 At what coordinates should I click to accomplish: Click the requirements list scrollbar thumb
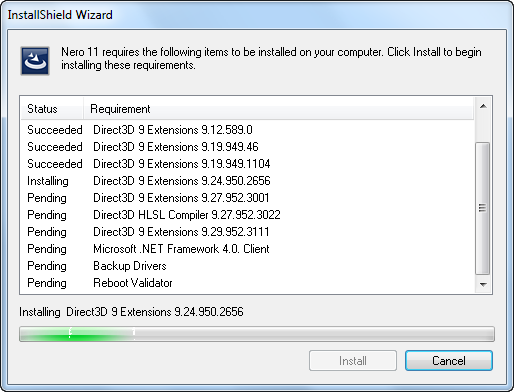pyautogui.click(x=482, y=208)
